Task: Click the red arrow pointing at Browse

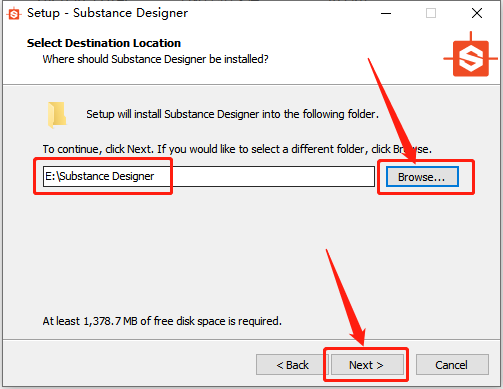Action: click(x=392, y=111)
